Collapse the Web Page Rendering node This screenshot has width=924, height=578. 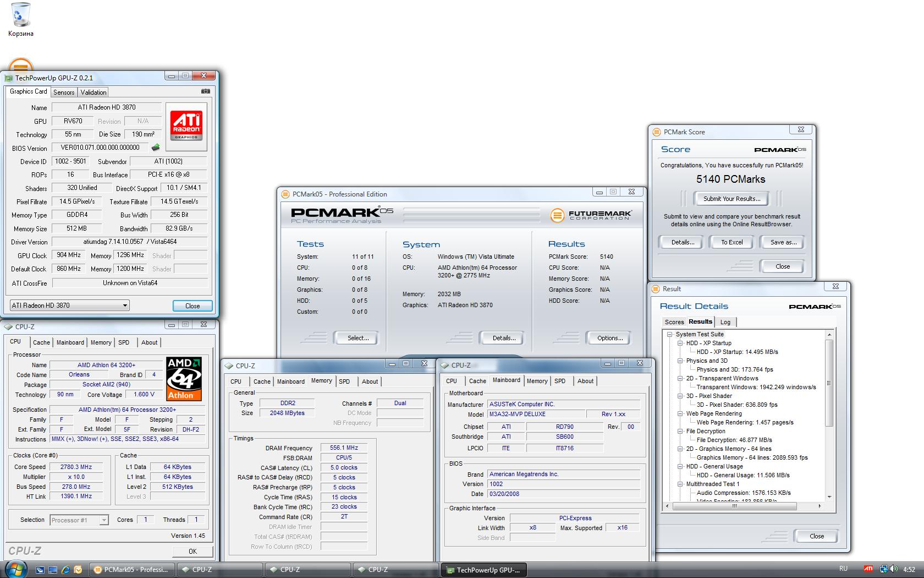click(x=680, y=413)
